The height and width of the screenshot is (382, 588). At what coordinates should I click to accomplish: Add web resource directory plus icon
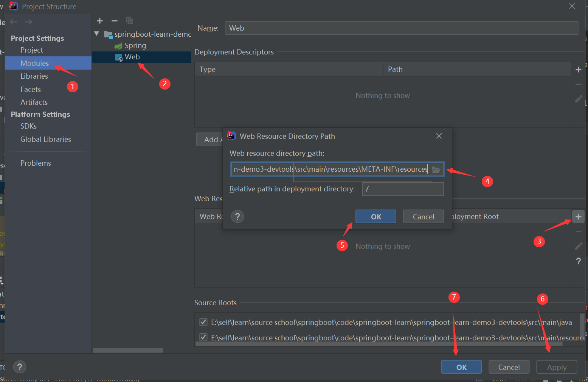coord(578,217)
